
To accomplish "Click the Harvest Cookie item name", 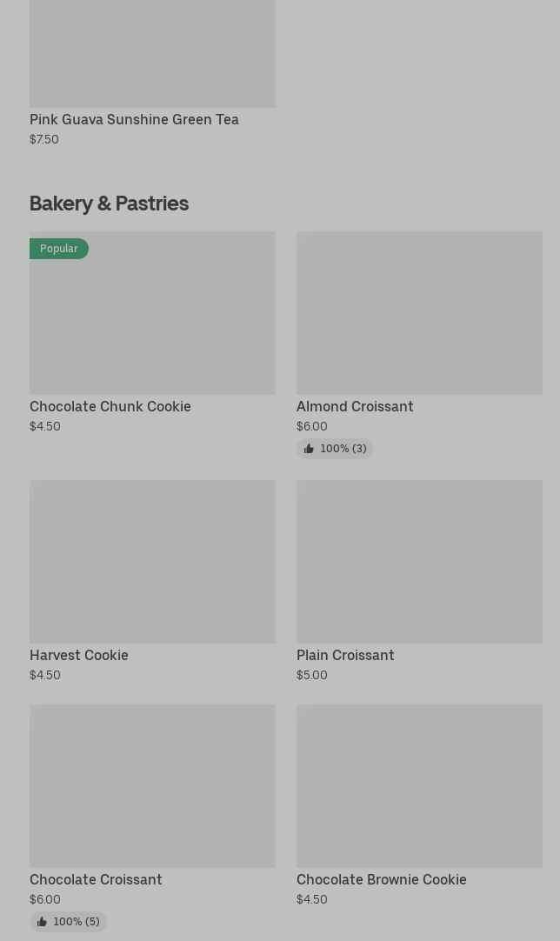I will (x=79, y=655).
